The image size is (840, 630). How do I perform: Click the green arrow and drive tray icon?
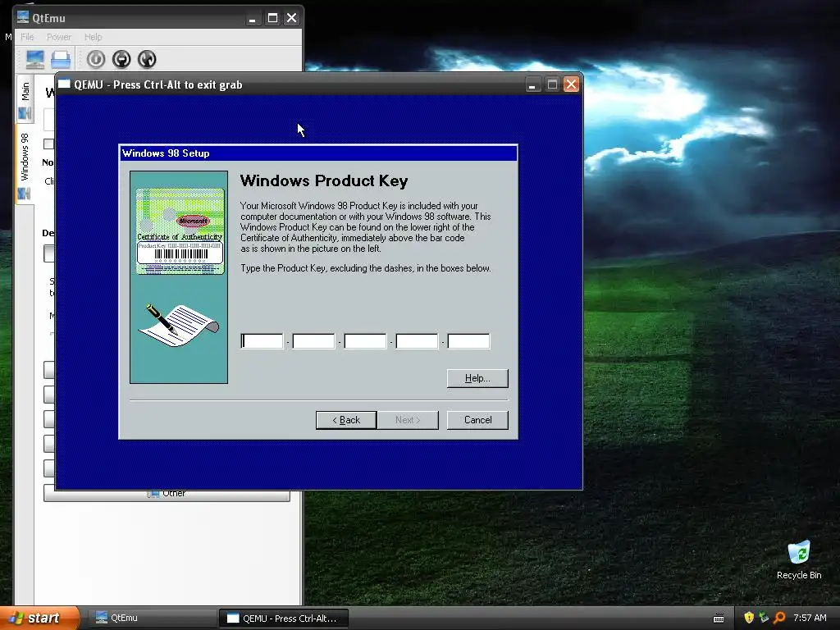click(x=764, y=618)
